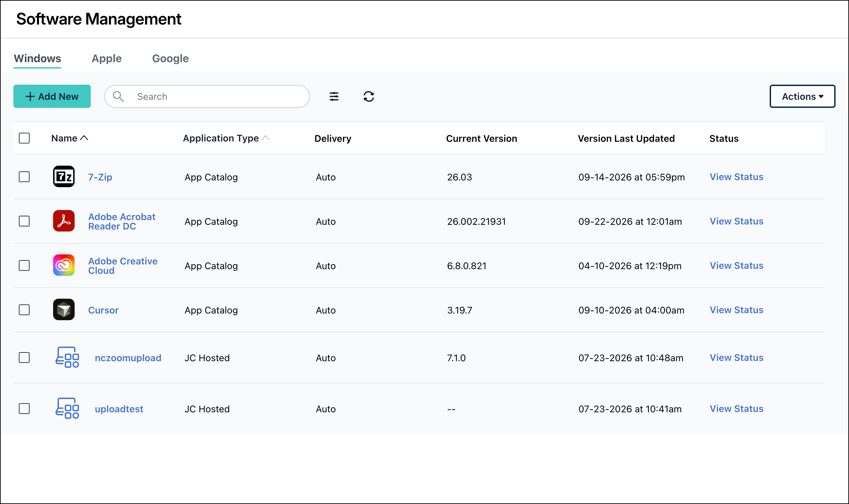View Status for uploadtest
Viewport: 849px width, 504px height.
[x=736, y=409]
